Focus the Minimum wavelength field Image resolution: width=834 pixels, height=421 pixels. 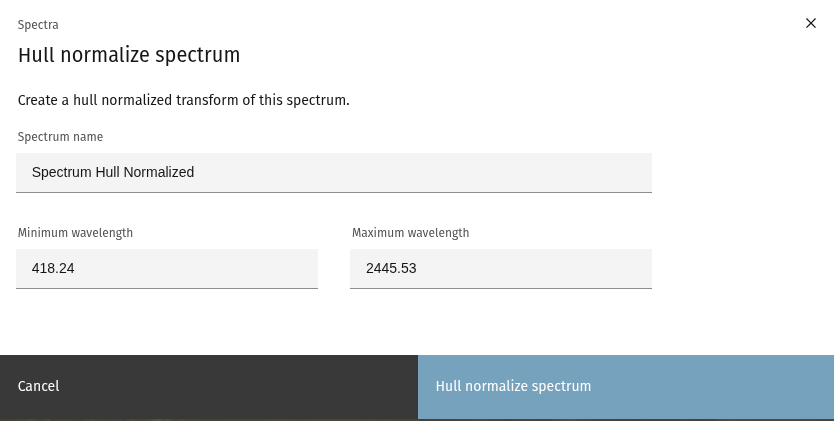click(x=167, y=268)
